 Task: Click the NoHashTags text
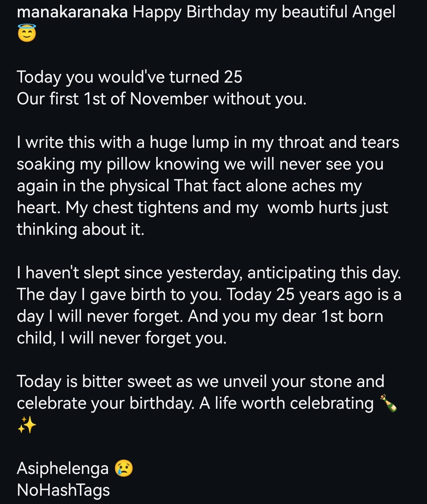(x=63, y=490)
